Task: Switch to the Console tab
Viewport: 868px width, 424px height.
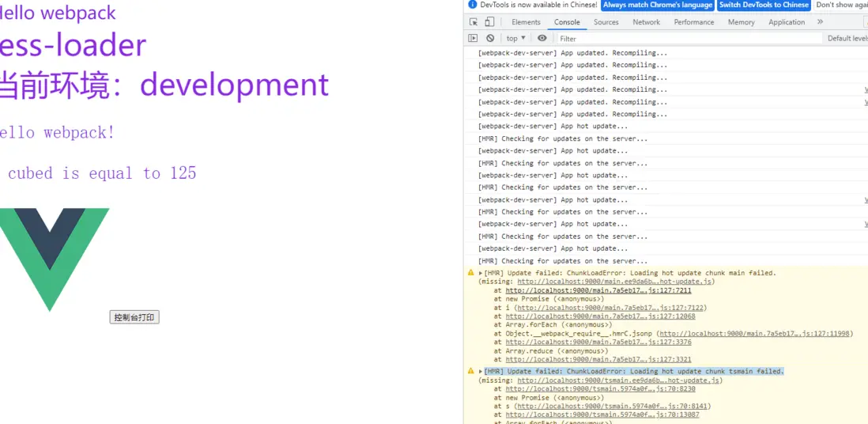Action: [x=568, y=22]
